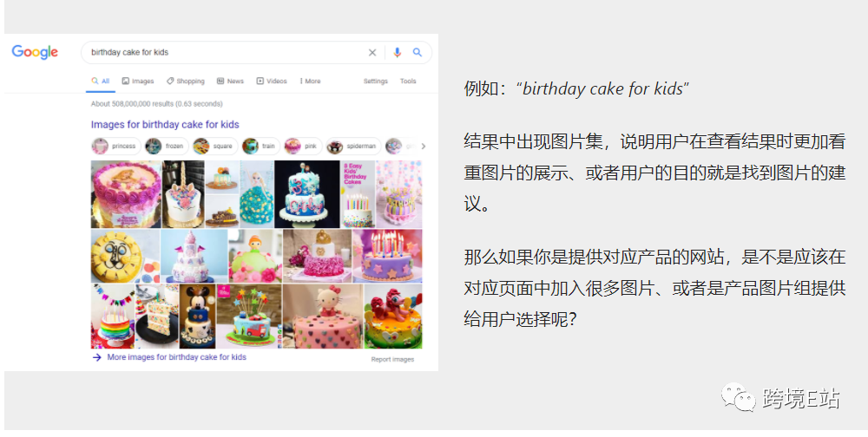Clear the search box with X icon
The height and width of the screenshot is (437, 868).
[372, 53]
